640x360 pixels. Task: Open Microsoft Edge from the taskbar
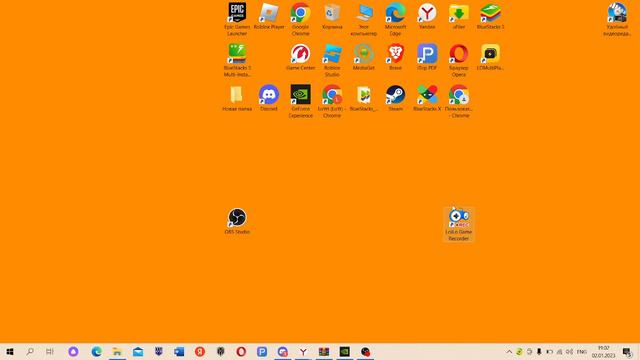click(x=97, y=351)
